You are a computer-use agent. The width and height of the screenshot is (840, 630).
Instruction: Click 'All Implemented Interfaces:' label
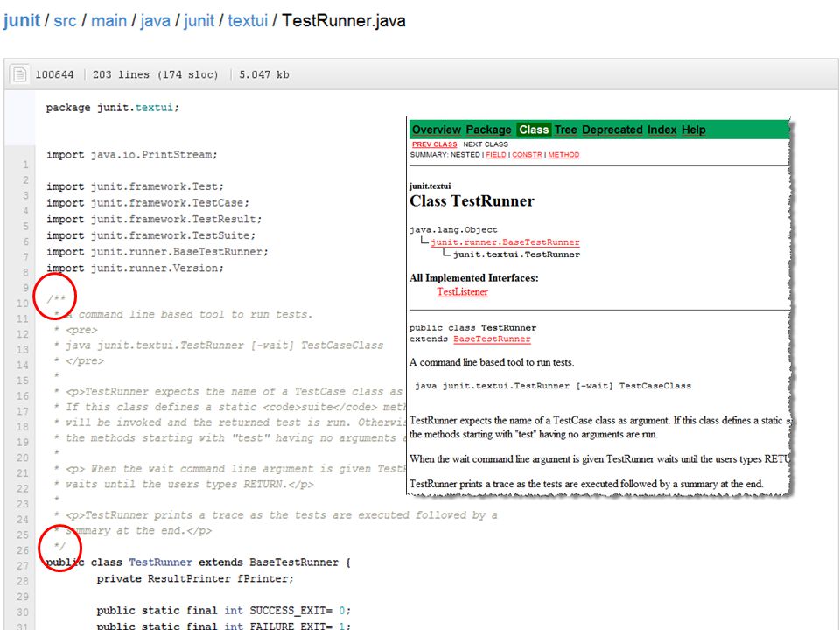pyautogui.click(x=474, y=278)
